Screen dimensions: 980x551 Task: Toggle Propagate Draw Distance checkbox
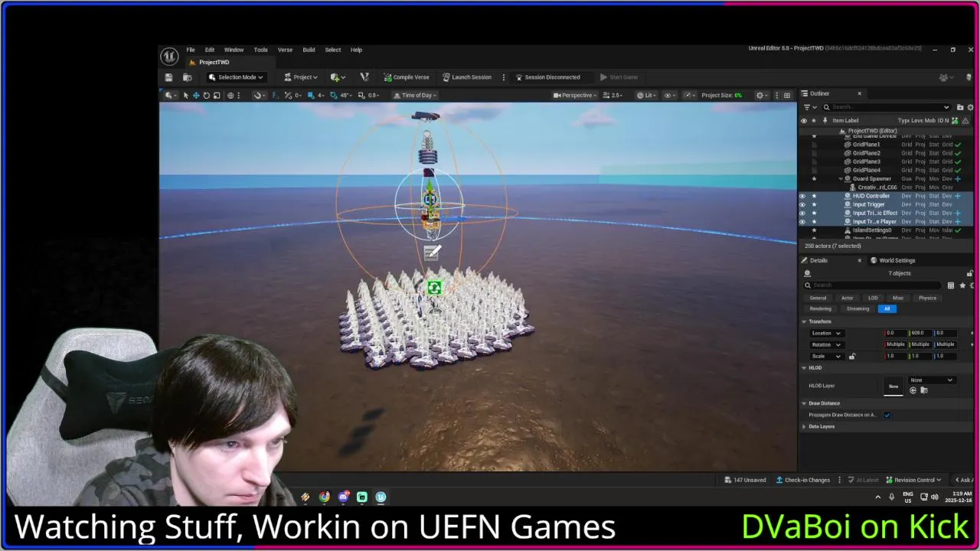(887, 415)
